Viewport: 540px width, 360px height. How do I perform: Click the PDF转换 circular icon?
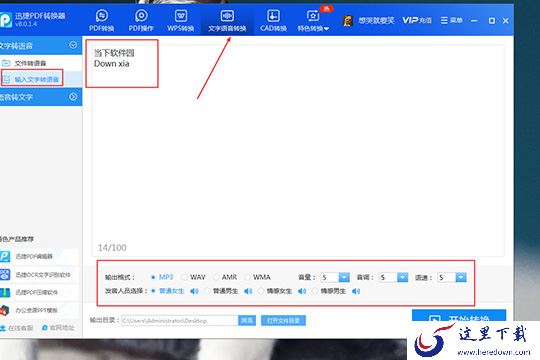(102, 16)
